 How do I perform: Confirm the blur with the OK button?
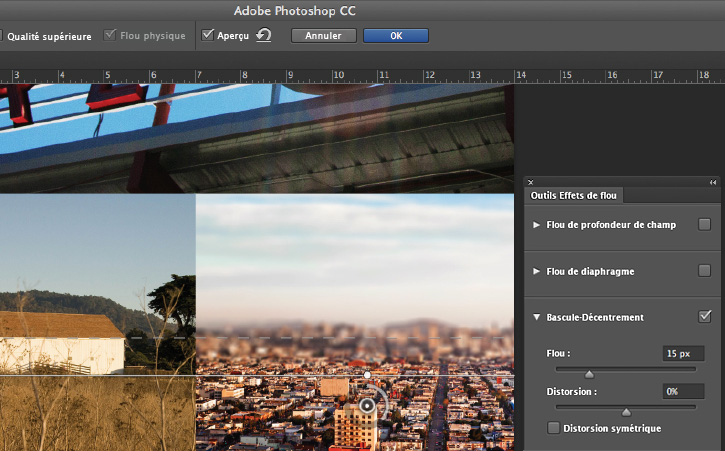coord(396,35)
